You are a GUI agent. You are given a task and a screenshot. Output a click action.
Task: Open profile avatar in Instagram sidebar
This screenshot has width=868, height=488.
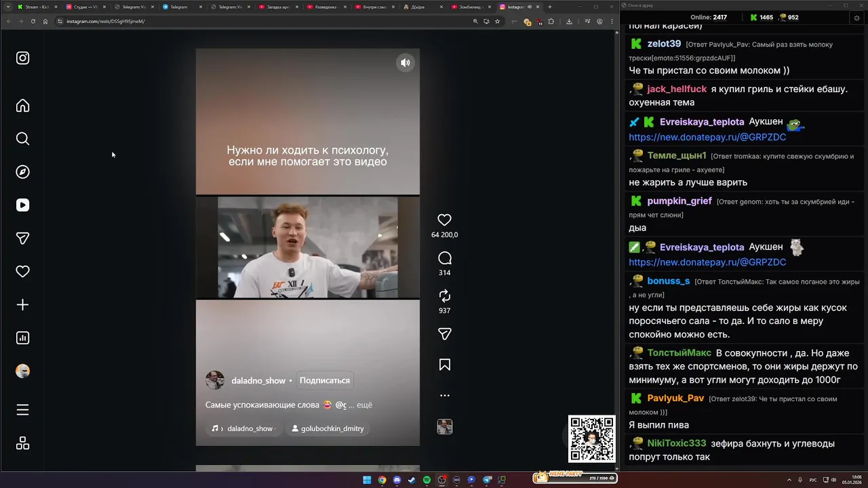pyautogui.click(x=22, y=371)
